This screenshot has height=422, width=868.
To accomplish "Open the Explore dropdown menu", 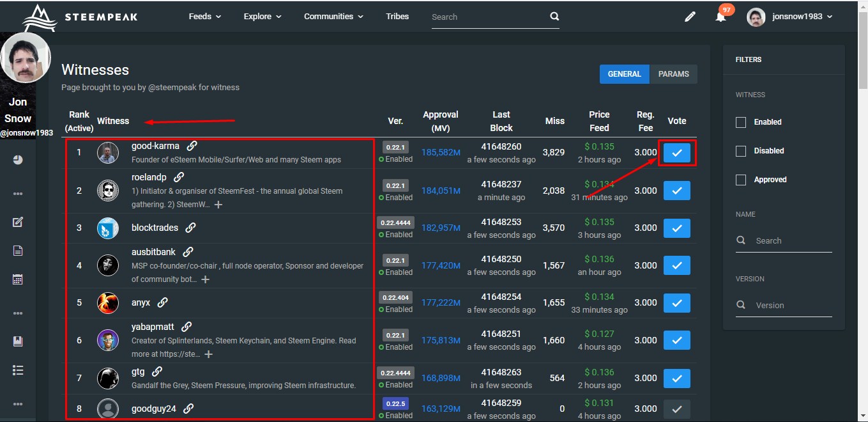I will pyautogui.click(x=262, y=17).
